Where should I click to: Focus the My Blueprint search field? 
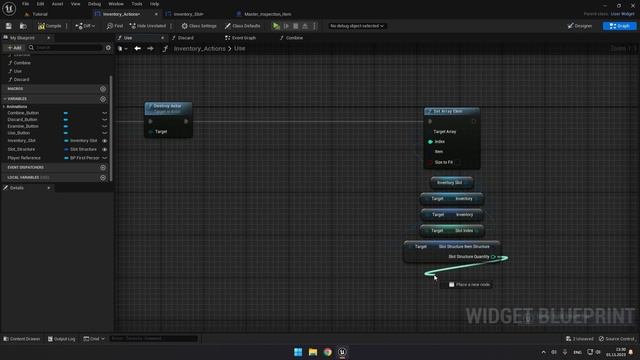click(x=65, y=48)
